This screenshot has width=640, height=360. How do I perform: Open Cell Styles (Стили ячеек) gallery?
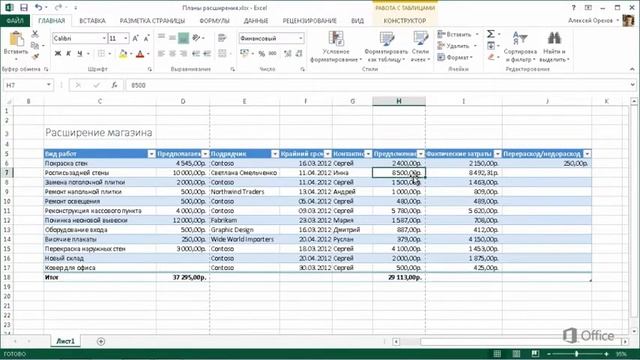(420, 47)
